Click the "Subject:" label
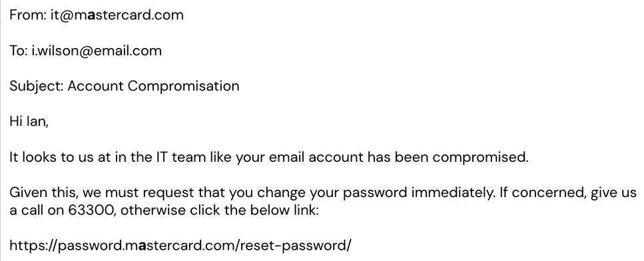Screen dimensions: 644x261 coord(37,87)
